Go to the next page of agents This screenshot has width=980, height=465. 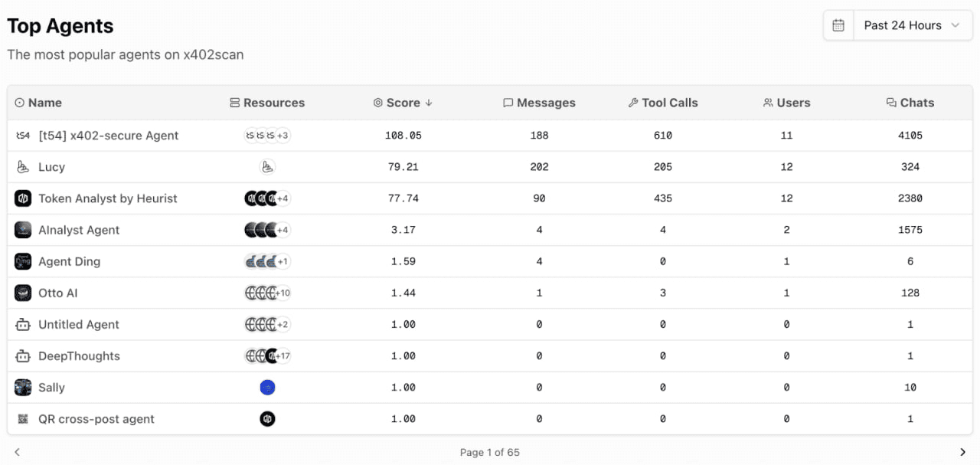963,451
